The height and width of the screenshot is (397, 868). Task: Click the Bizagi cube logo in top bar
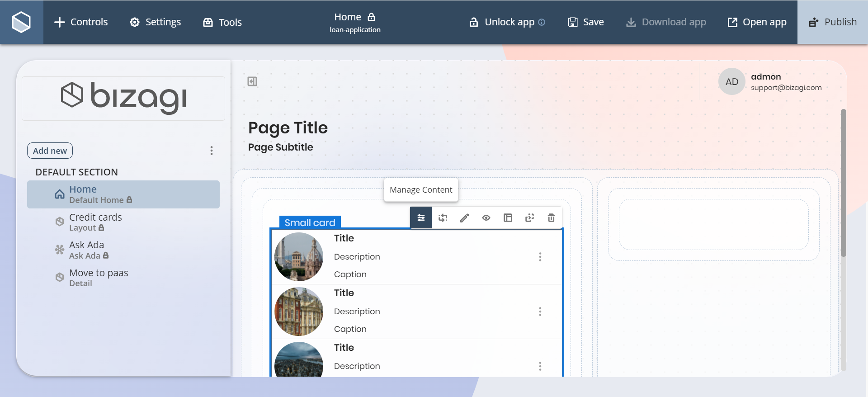tap(21, 22)
